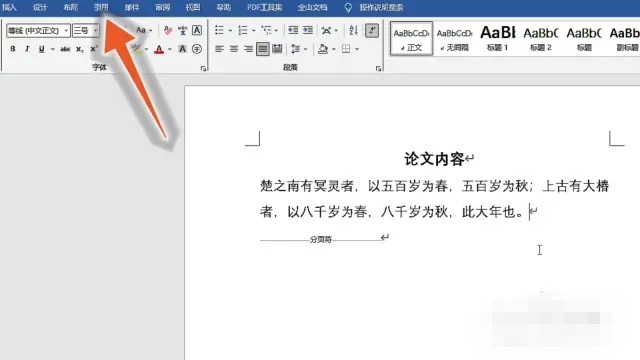This screenshot has width=640, height=360.
Task: Apply bold formatting with B button
Action: tap(13, 49)
